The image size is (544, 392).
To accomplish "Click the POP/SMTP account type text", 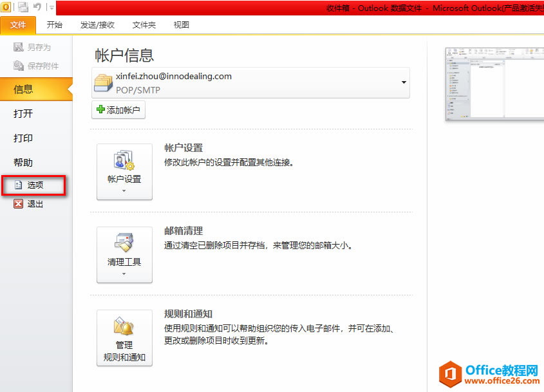I will [138, 90].
